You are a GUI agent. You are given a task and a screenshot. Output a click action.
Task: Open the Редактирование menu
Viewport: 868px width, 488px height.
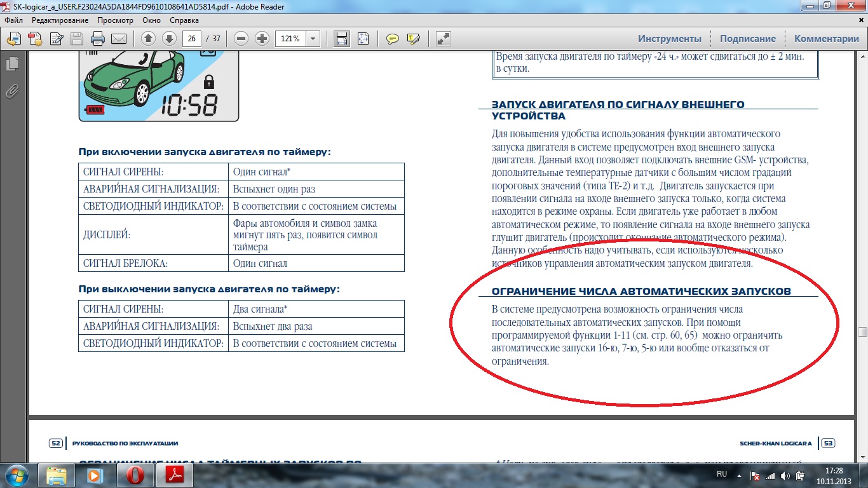tap(60, 20)
